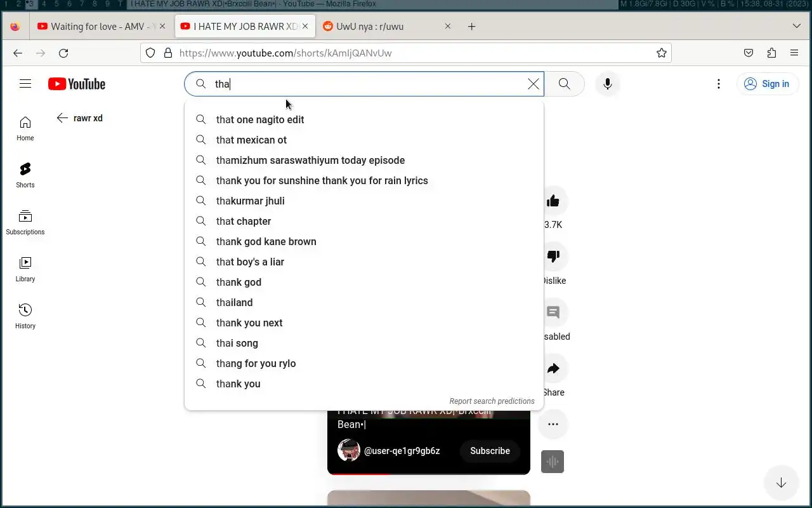
Task: Open History in sidebar
Action: pyautogui.click(x=25, y=316)
